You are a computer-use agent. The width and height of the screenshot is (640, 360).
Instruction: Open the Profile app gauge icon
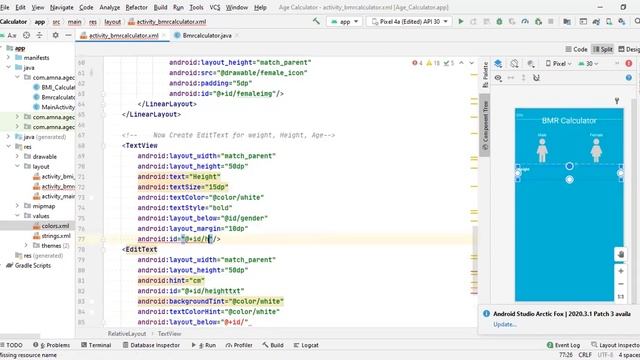tap(525, 22)
